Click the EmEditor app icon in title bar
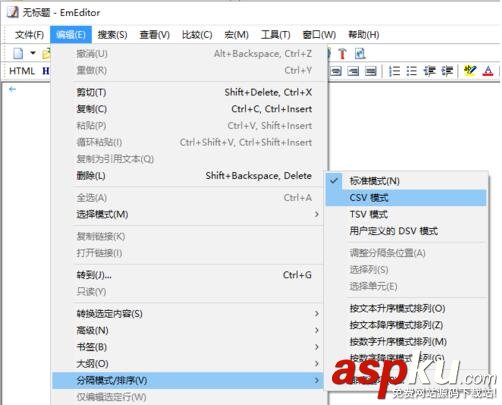 12,12
